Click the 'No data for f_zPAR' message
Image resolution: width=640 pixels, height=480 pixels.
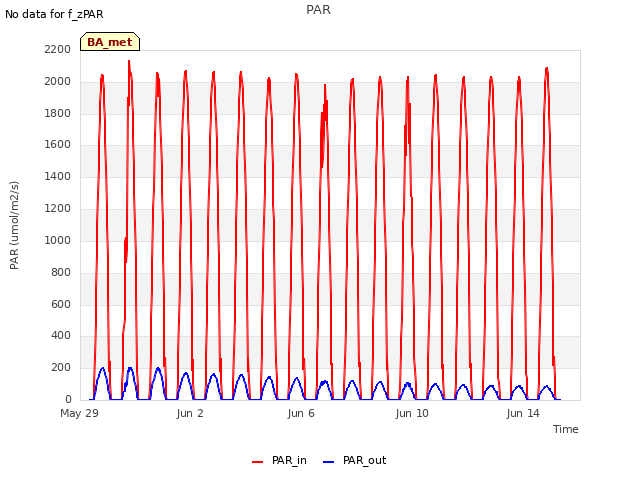click(x=54, y=14)
